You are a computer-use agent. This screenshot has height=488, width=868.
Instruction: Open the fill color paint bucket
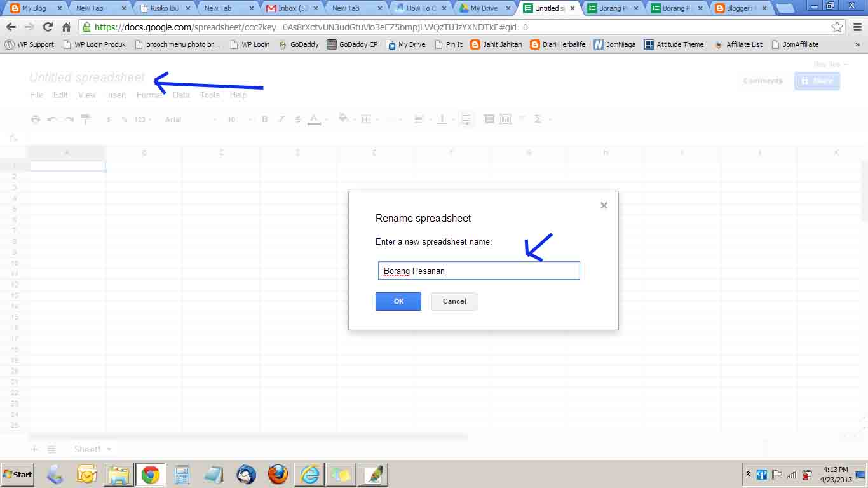coord(344,119)
